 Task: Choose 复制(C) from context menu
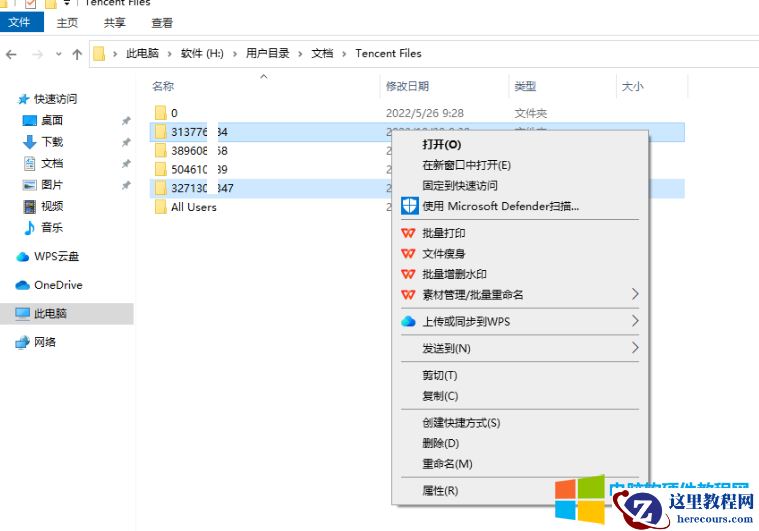[440, 395]
